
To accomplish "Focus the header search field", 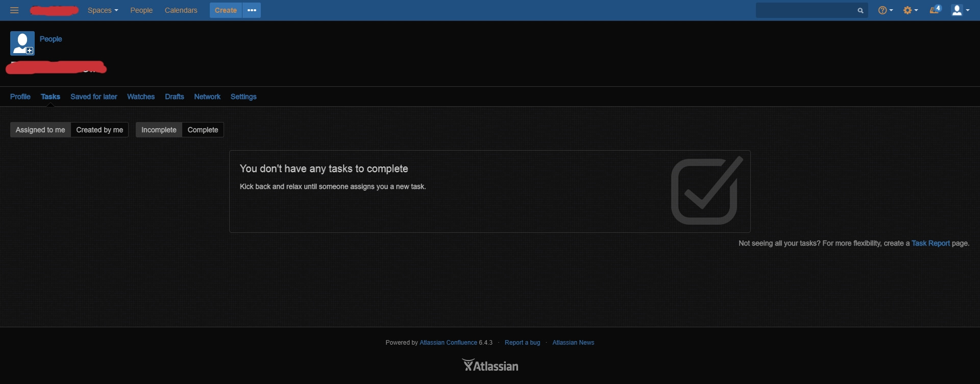I will [812, 10].
